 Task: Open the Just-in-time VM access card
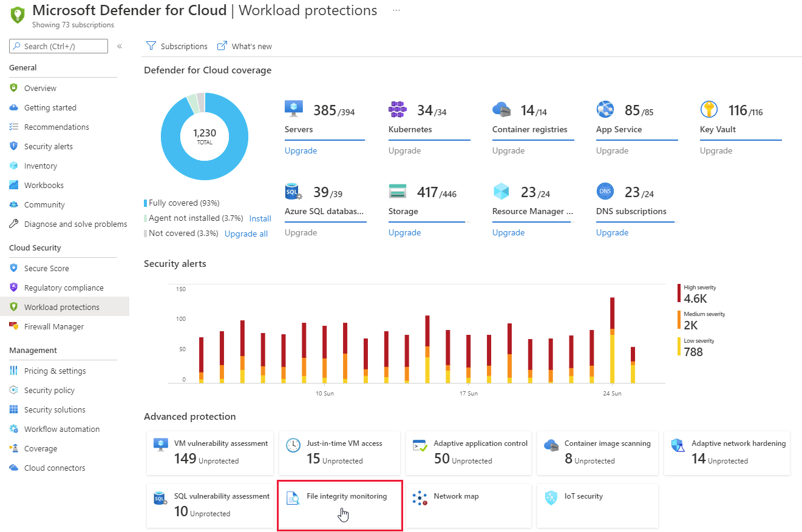coord(340,453)
